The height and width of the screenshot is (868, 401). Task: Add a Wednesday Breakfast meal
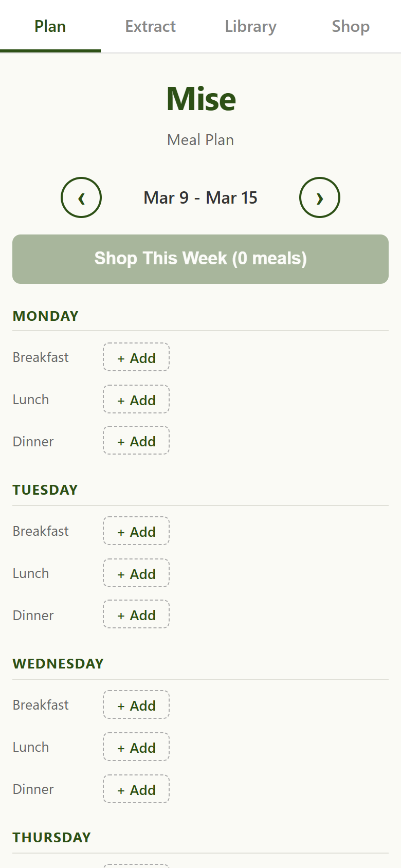[136, 705]
